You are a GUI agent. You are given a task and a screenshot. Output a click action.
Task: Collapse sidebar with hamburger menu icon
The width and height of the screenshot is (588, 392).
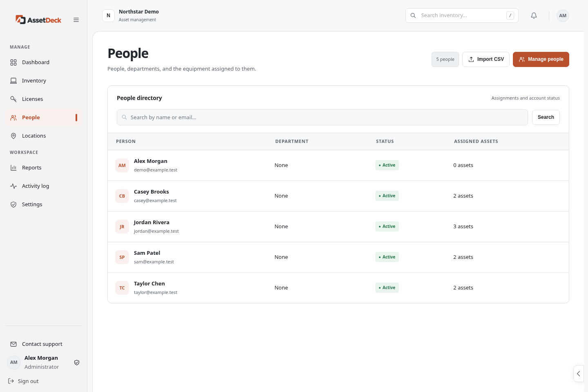pos(76,20)
